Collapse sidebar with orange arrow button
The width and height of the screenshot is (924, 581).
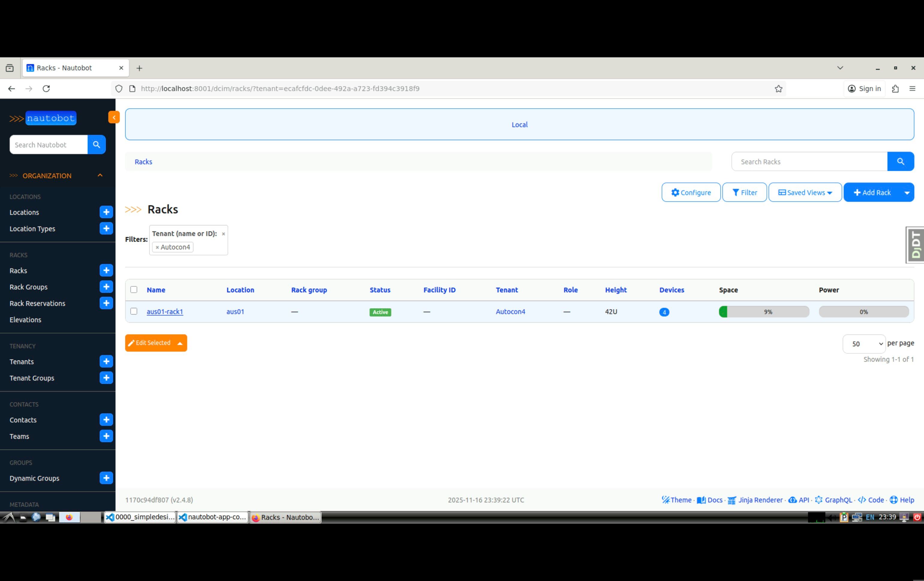point(114,118)
